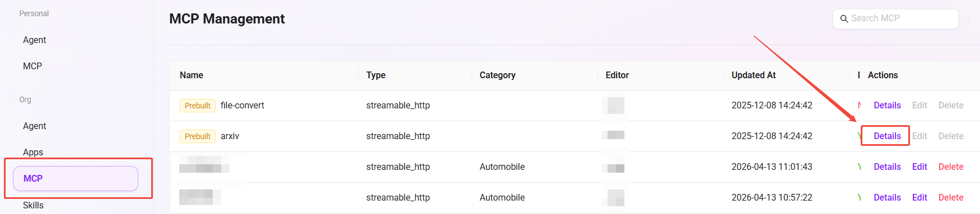Edit the MCP updated 2026-04-13 11:01:43
The image size is (980, 214).
coord(920,167)
